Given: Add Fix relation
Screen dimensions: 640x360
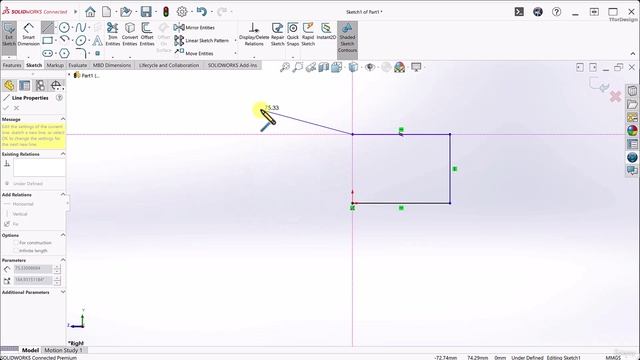Looking at the screenshot, I should click(x=11, y=224).
